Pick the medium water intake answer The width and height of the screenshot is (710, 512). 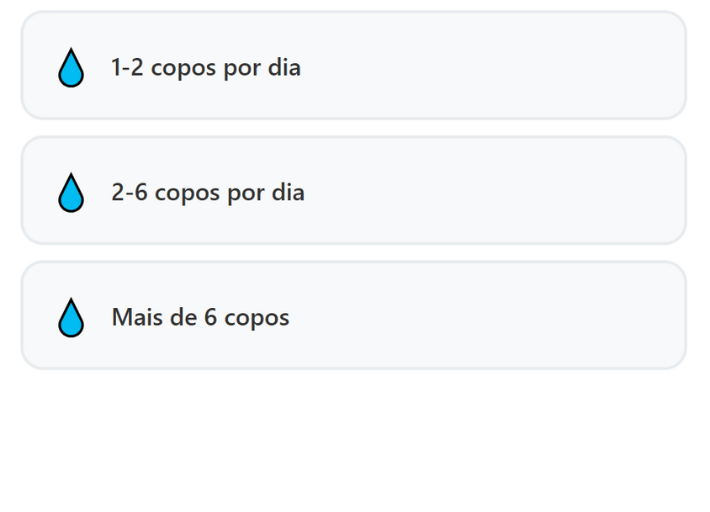click(353, 191)
